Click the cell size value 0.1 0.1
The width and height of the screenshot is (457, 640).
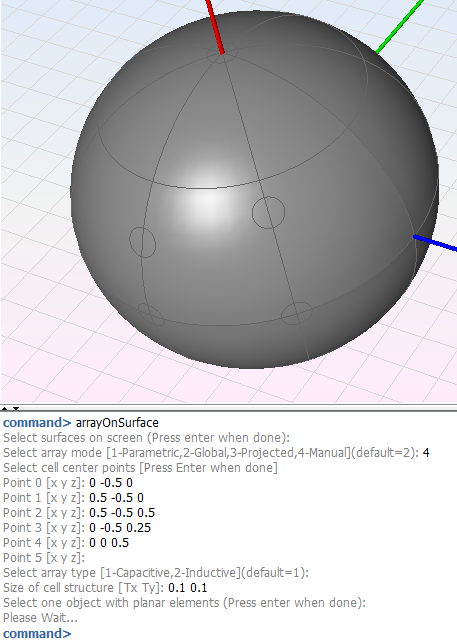(187, 588)
